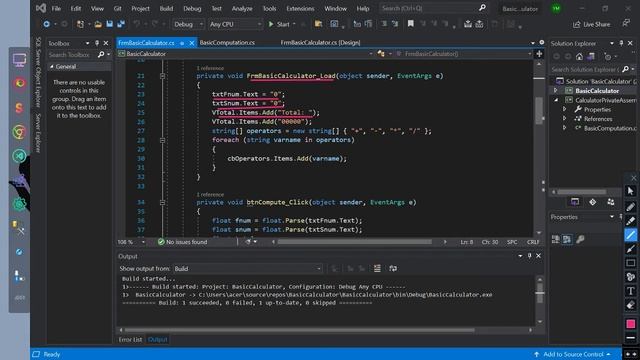The height and width of the screenshot is (360, 640).
Task: Collapse the FrmBasicCalculator_Load method fold
Action: point(162,76)
